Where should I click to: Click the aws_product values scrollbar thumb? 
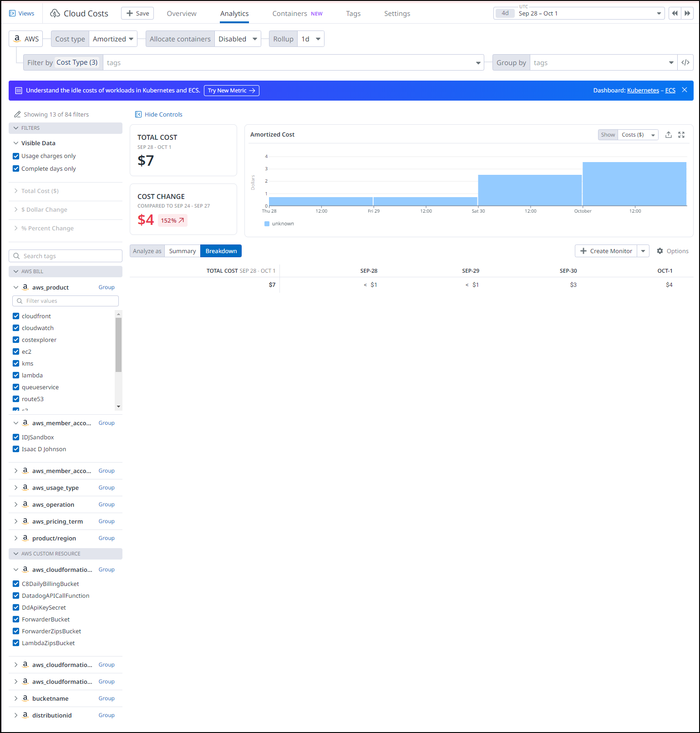pyautogui.click(x=119, y=345)
